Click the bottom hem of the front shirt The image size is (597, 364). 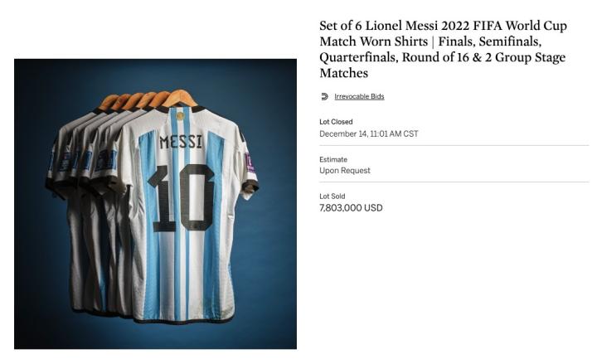(182, 320)
